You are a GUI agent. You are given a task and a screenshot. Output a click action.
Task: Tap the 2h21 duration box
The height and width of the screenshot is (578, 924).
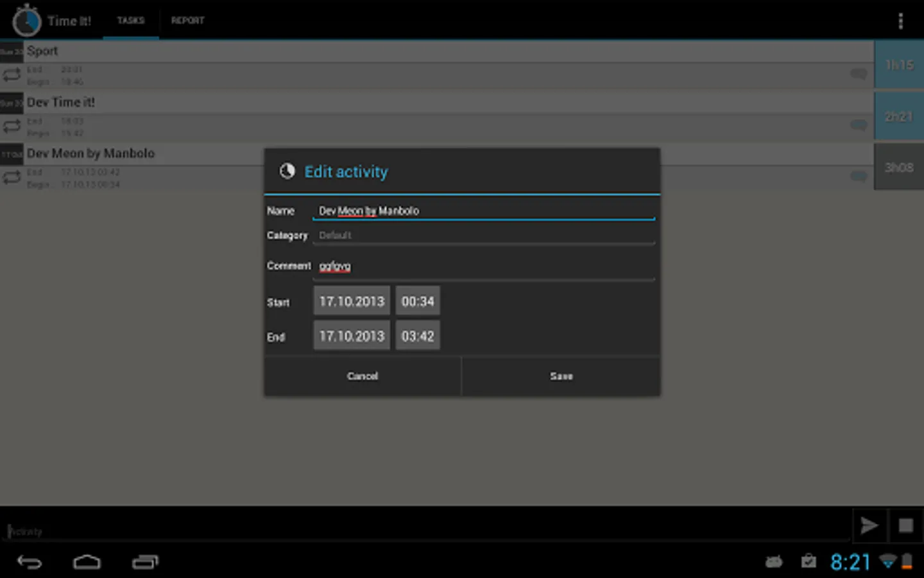pos(899,116)
